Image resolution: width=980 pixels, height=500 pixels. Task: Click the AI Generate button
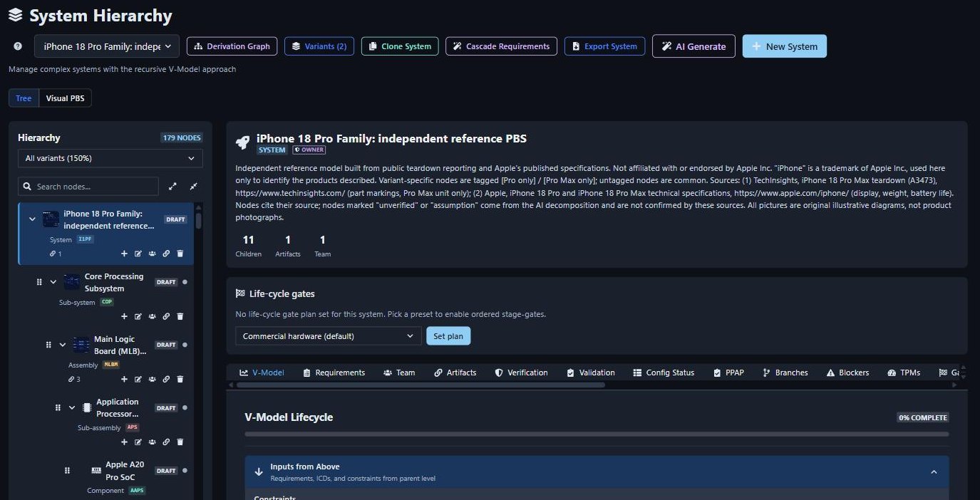pos(693,46)
